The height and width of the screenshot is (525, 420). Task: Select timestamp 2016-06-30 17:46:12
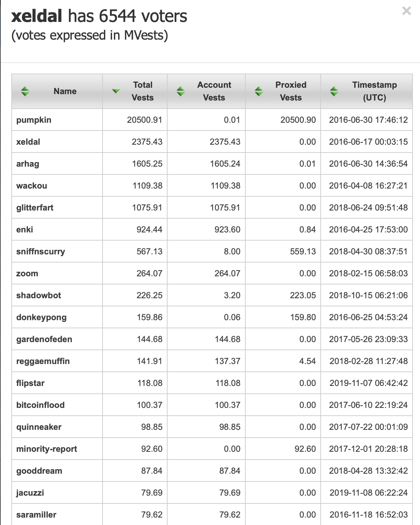click(x=368, y=120)
